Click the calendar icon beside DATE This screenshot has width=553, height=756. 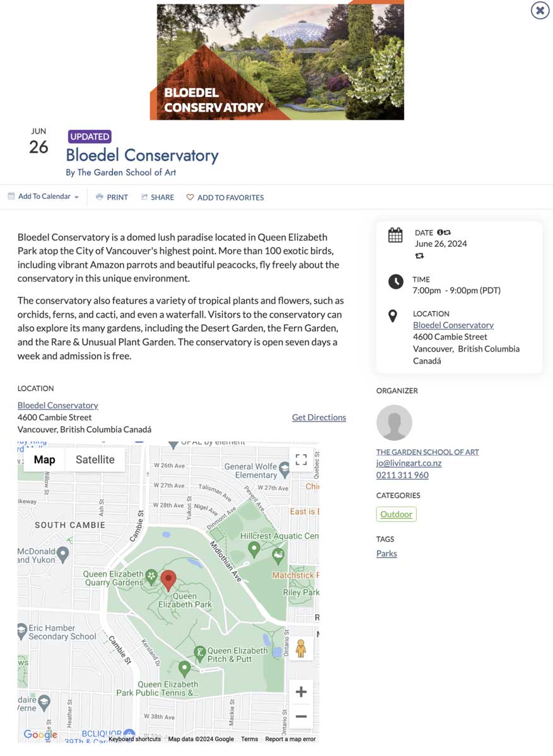pyautogui.click(x=395, y=234)
